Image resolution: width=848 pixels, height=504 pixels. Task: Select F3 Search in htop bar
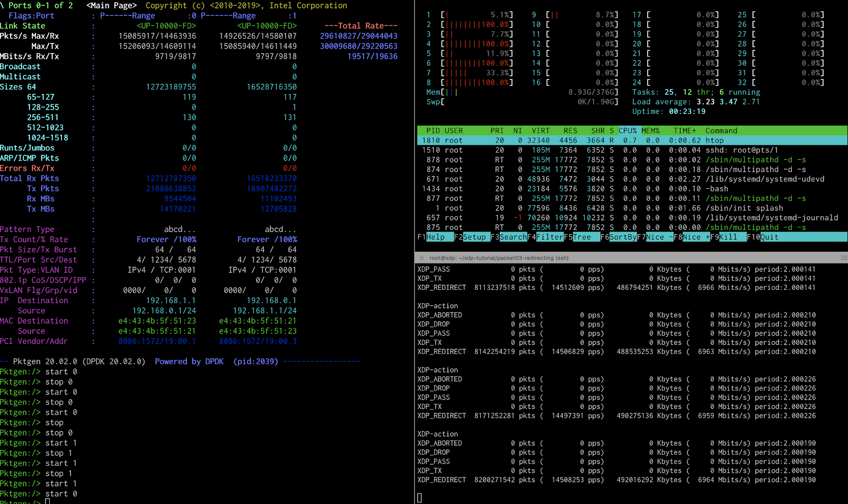[x=508, y=237]
